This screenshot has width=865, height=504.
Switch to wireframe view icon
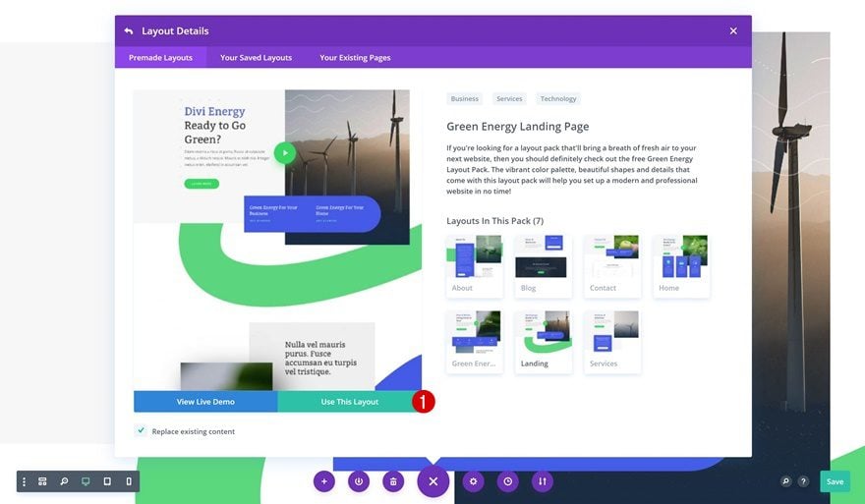tap(42, 481)
